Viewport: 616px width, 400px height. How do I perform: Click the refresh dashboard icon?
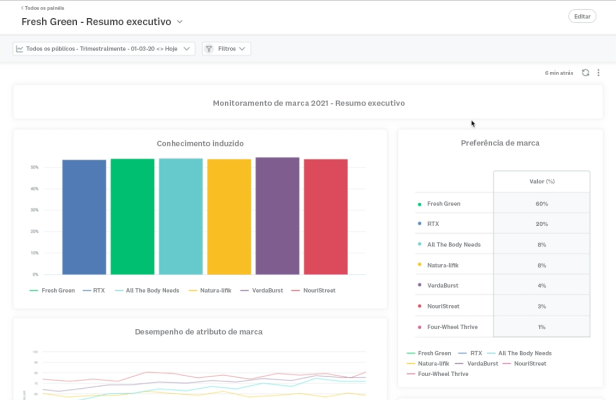(586, 73)
